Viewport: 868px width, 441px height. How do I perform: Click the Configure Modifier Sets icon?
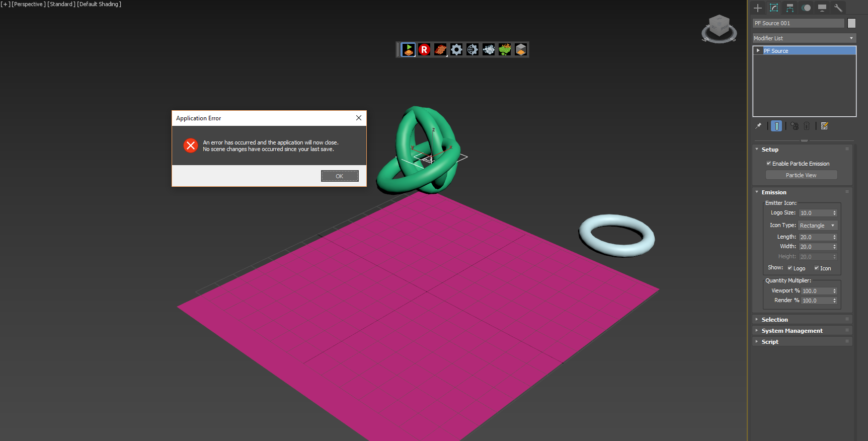click(824, 126)
